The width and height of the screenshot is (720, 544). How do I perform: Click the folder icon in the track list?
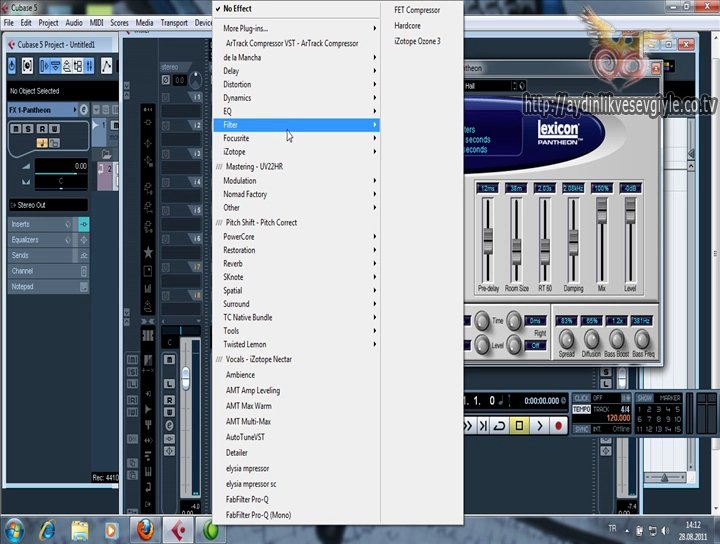[107, 154]
